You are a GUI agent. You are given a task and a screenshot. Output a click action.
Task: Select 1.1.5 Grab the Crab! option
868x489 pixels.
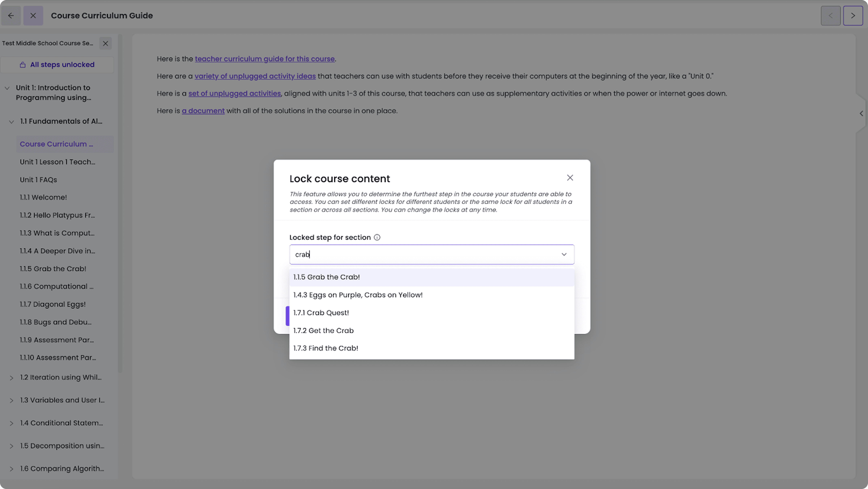(326, 277)
